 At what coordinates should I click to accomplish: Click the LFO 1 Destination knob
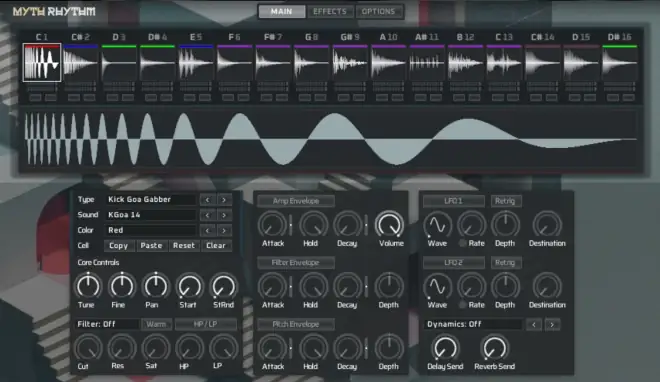coord(547,225)
